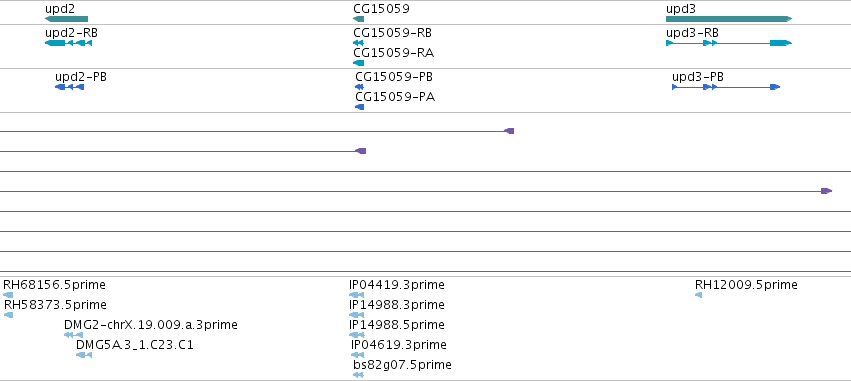This screenshot has height=381, width=851.
Task: Select the RH68156.5prime EST label
Action: tap(54, 285)
